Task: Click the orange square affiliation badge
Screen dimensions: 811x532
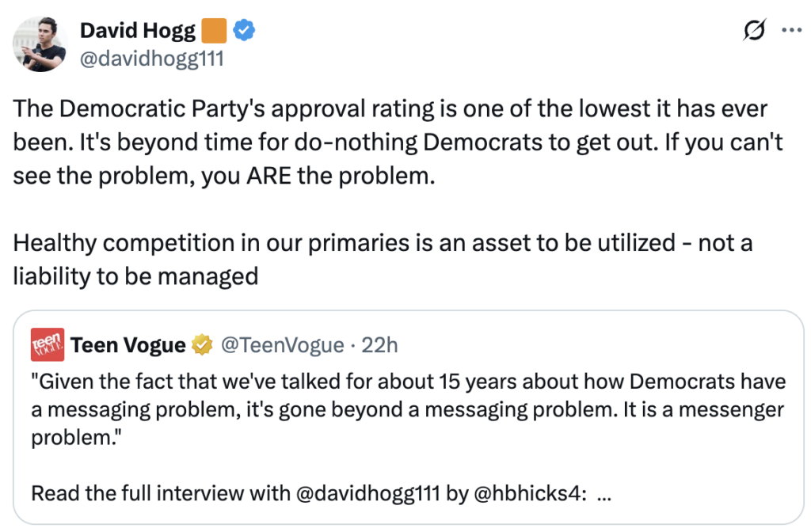Action: 214,32
